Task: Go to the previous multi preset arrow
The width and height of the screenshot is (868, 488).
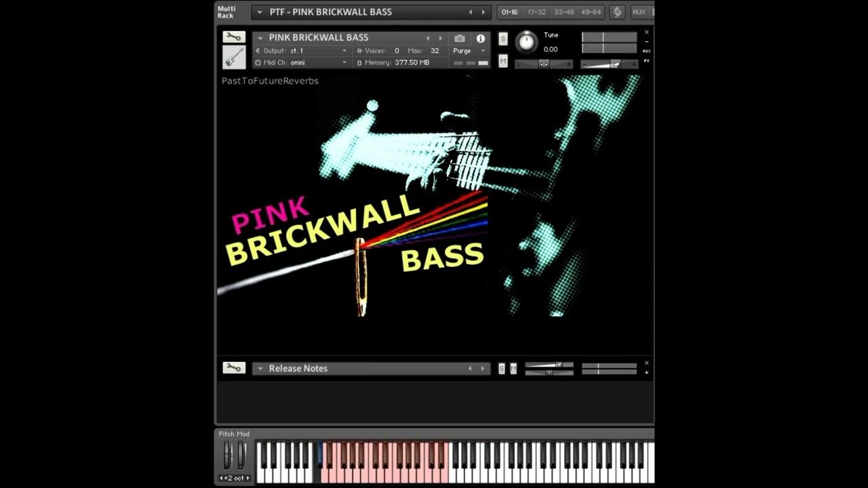Action: (x=471, y=12)
